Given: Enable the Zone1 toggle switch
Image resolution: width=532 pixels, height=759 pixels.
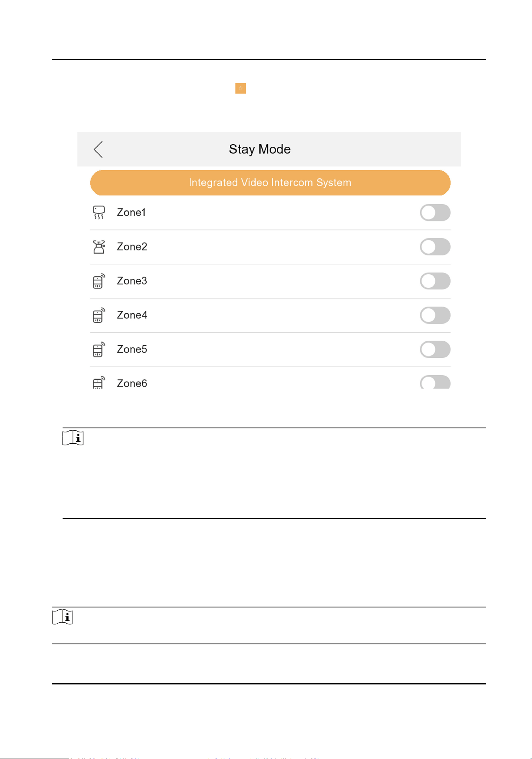Looking at the screenshot, I should coord(435,213).
